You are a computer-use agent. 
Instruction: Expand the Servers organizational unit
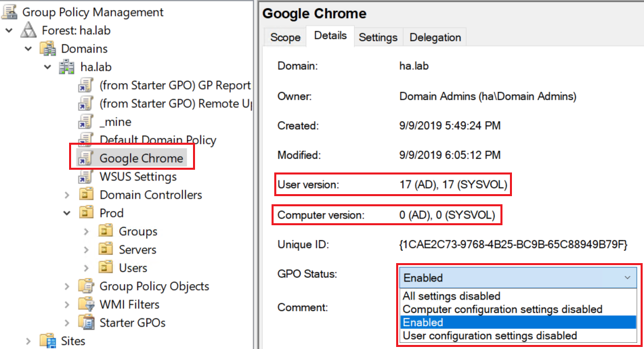tap(86, 250)
